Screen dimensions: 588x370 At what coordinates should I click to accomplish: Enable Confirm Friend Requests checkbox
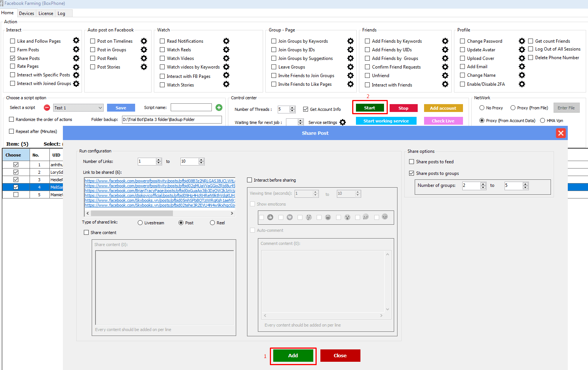(368, 67)
